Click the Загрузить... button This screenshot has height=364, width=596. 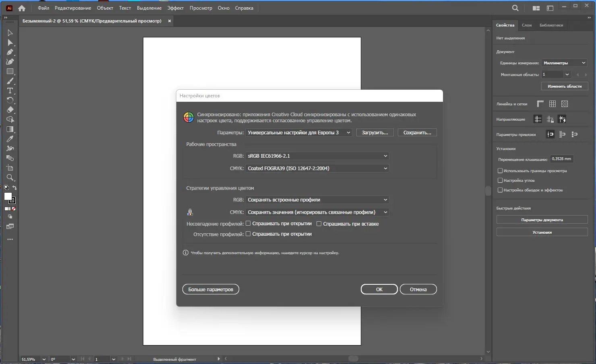(375, 132)
